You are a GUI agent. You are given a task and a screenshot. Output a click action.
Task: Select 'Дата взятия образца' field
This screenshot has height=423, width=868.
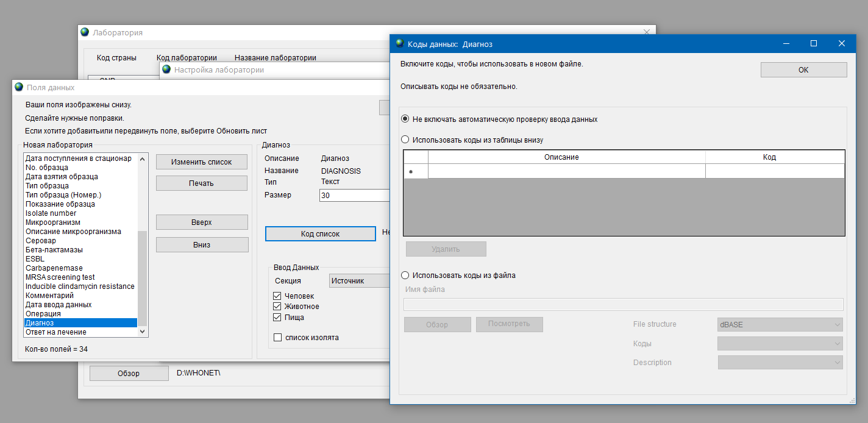click(x=81, y=177)
